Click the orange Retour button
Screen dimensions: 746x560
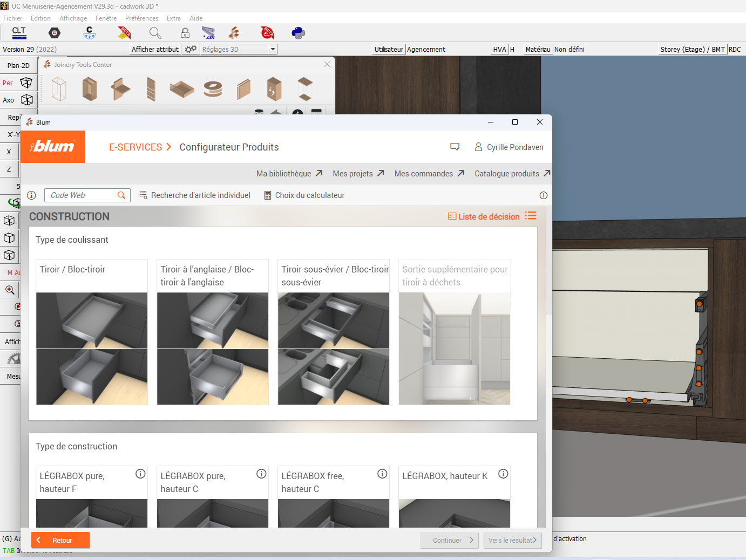(x=60, y=540)
